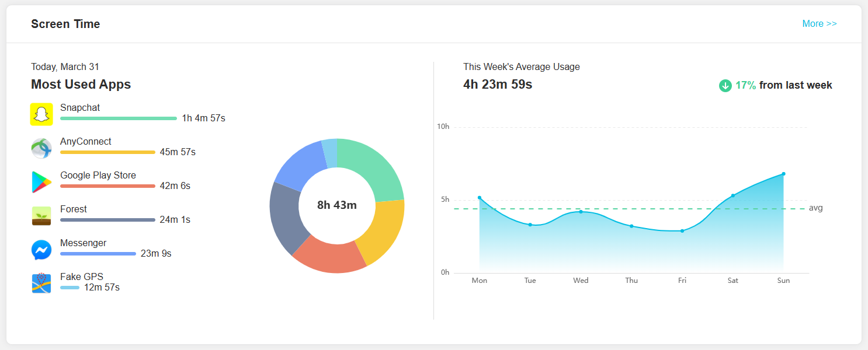Click the green down-arrow trend icon

(x=725, y=86)
